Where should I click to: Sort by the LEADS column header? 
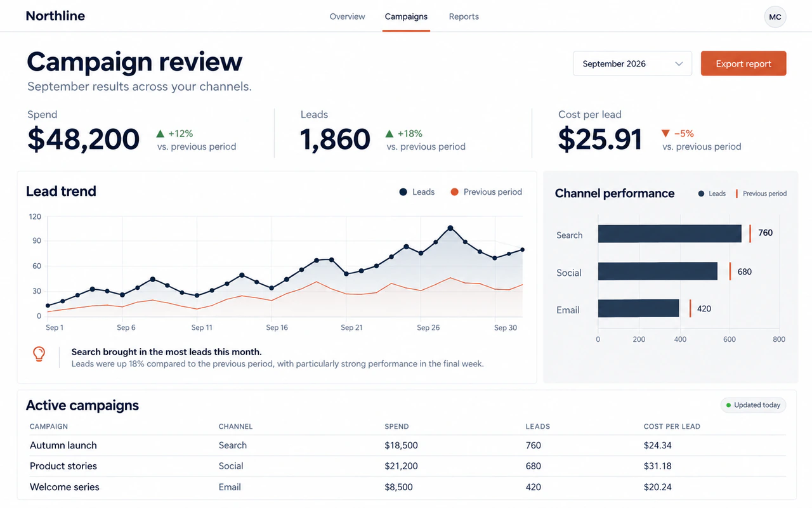pos(538,427)
